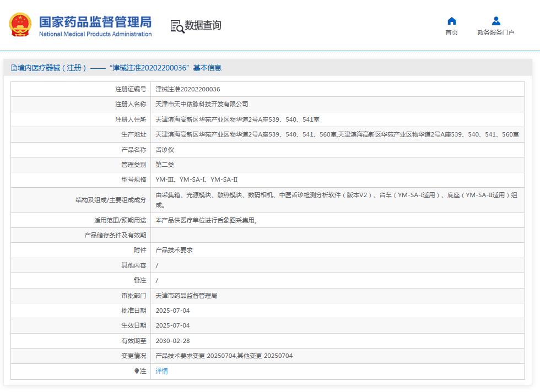Select the 首页 navigation item

451,31
